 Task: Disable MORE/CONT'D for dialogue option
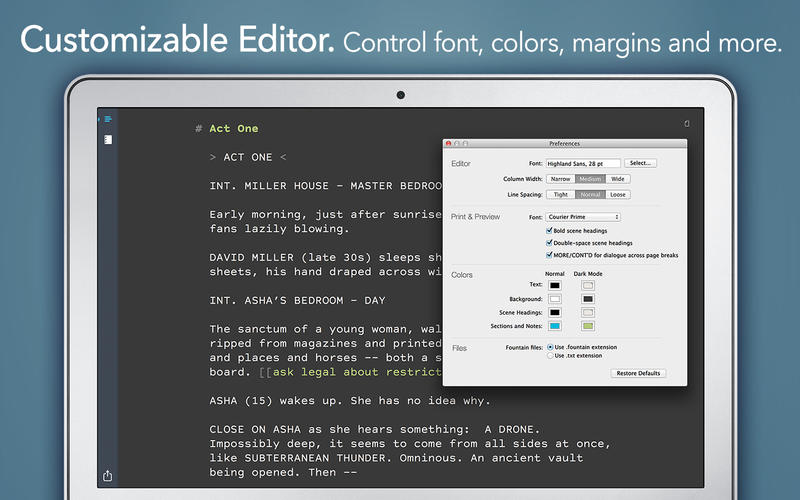[x=549, y=255]
